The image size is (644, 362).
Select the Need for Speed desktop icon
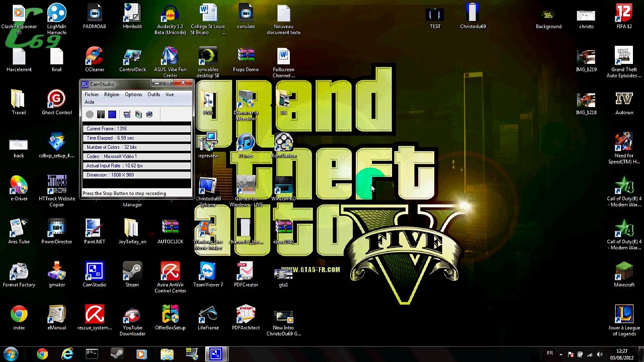point(624,148)
